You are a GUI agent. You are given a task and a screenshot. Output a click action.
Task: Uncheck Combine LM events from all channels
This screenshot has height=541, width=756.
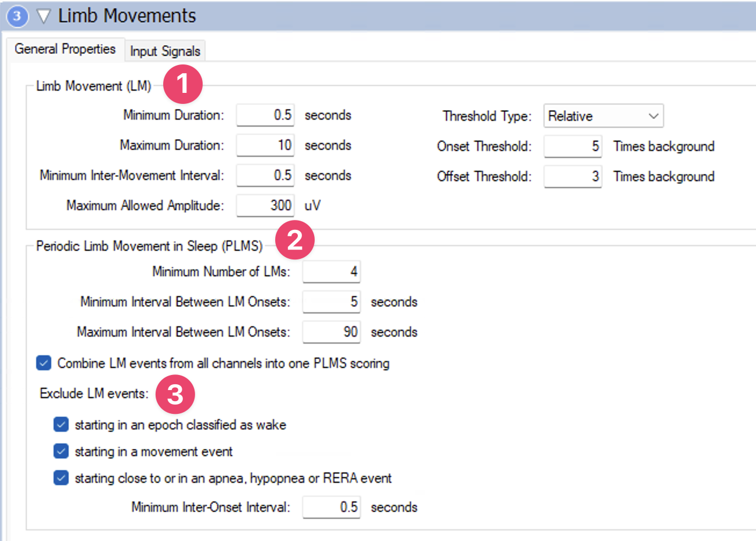pos(44,363)
